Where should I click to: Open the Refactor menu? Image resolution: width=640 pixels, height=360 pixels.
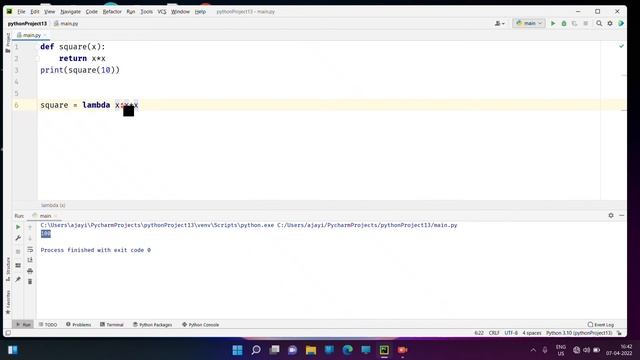(112, 11)
